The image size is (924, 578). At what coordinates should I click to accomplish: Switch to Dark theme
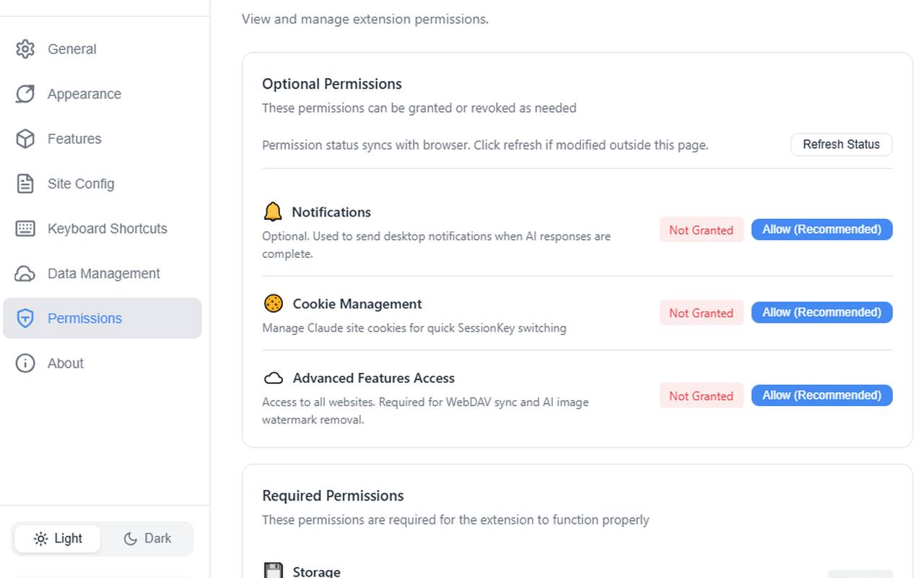[147, 538]
